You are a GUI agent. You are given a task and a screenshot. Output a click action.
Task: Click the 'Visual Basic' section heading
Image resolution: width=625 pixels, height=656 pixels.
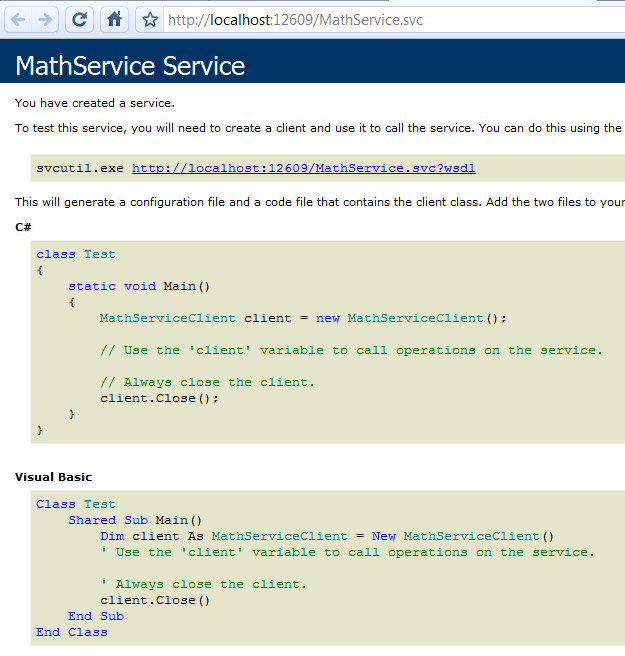tap(54, 477)
